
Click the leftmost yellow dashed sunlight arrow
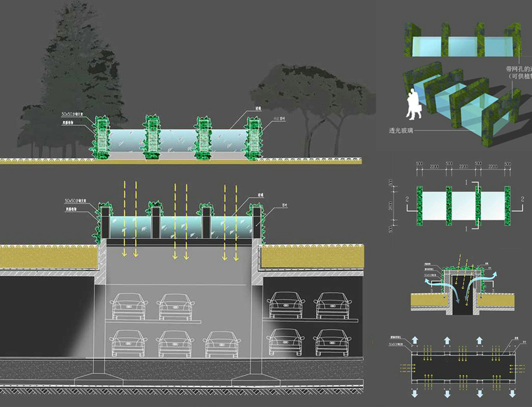125,218
